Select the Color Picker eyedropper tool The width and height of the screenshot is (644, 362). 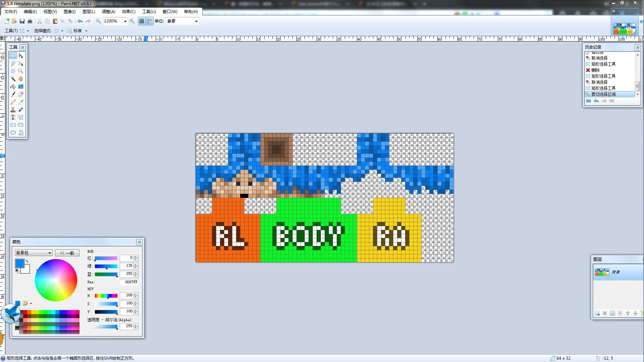tap(21, 102)
